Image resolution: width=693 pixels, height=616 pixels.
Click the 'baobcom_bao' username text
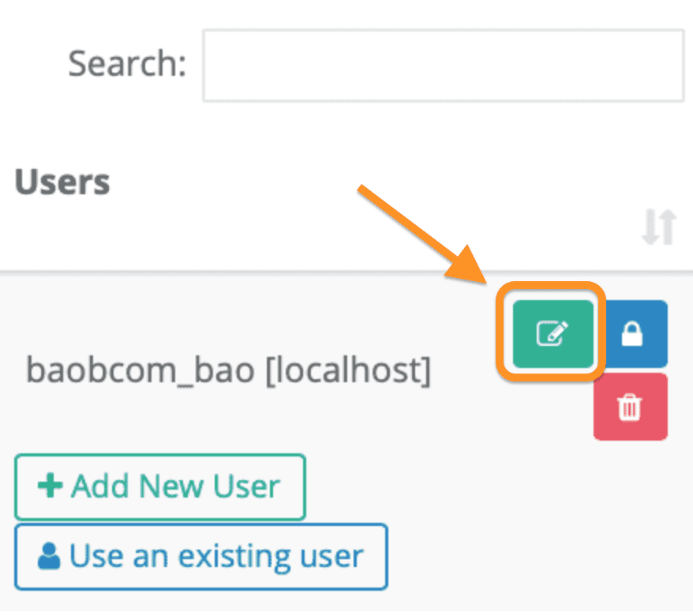pyautogui.click(x=141, y=370)
